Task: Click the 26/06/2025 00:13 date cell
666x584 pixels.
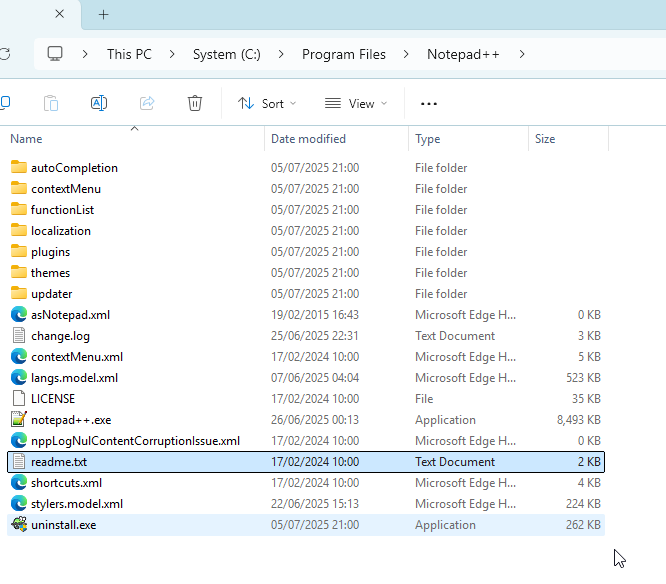Action: pyautogui.click(x=315, y=420)
